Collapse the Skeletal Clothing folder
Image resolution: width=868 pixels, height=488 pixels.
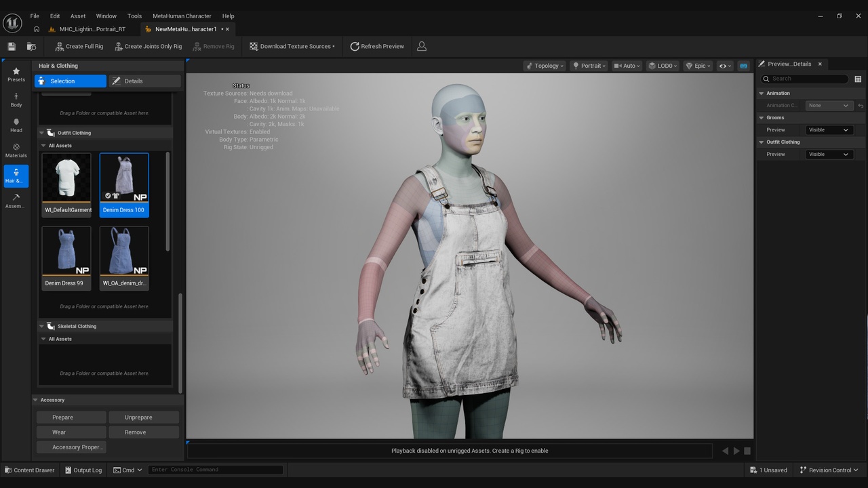(x=41, y=326)
